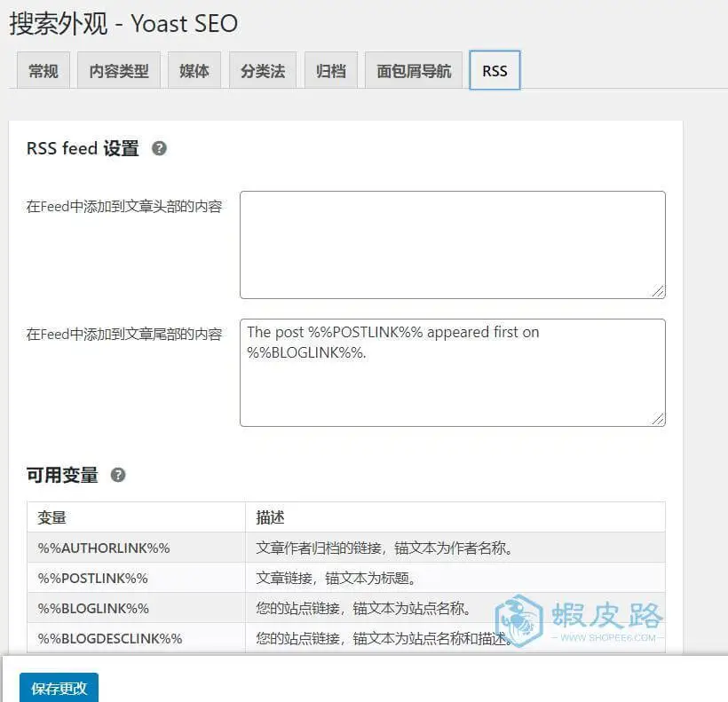Grab resize handle of the article-footer textarea
The height and width of the screenshot is (702, 728).
(658, 419)
